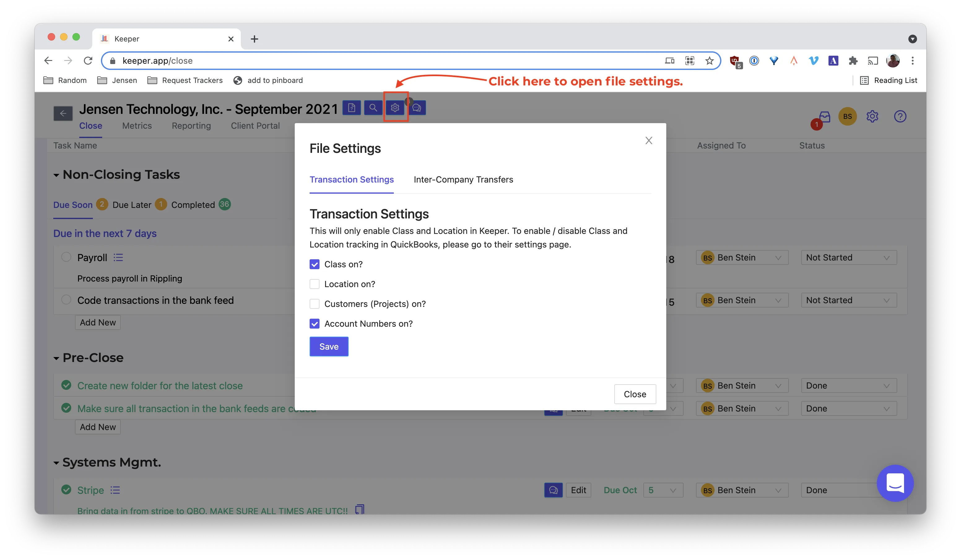
Task: Open the document icon beside the file title
Action: tap(351, 108)
